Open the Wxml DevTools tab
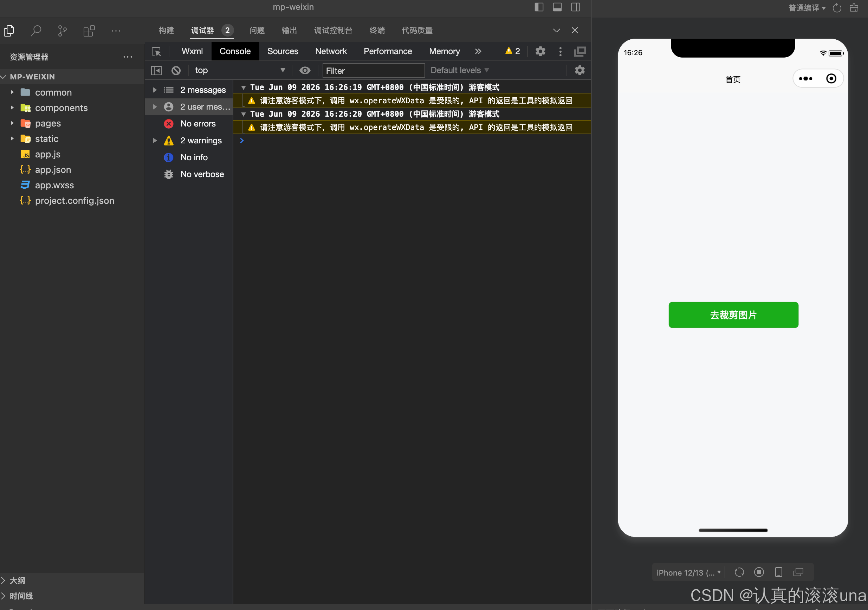This screenshot has width=868, height=610. tap(192, 51)
